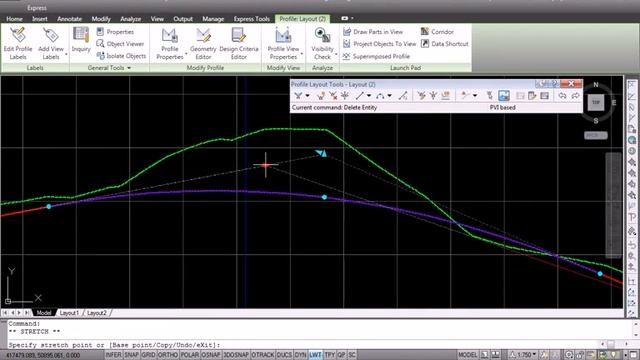The height and width of the screenshot is (360, 640).
Task: Toggle INFER constraints in status bar
Action: pyautogui.click(x=113, y=355)
